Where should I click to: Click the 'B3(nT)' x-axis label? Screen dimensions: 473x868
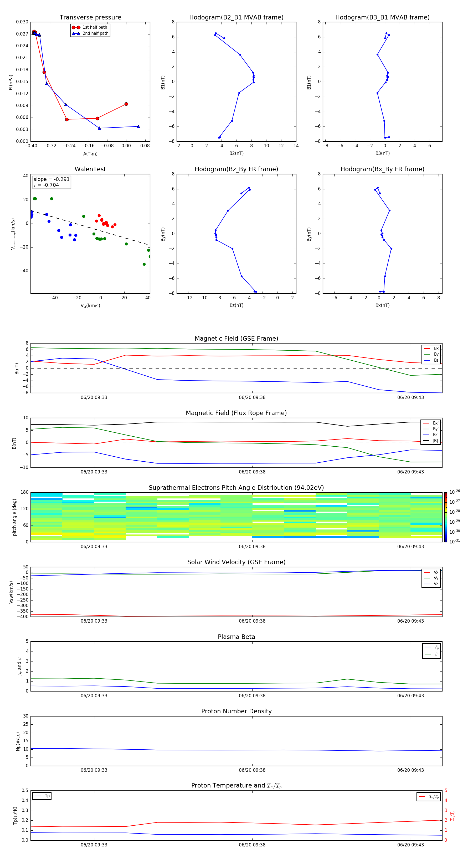point(382,153)
